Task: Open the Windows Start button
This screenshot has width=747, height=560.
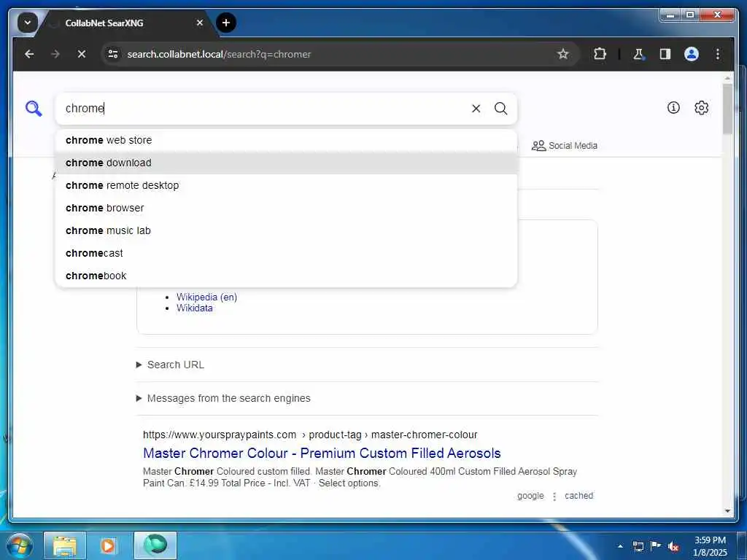Action: (19, 545)
